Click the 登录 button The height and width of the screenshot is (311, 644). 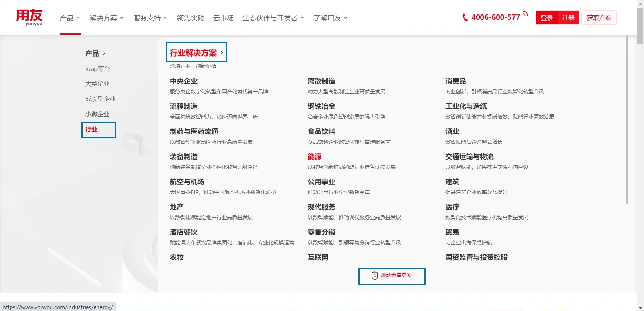pyautogui.click(x=547, y=17)
